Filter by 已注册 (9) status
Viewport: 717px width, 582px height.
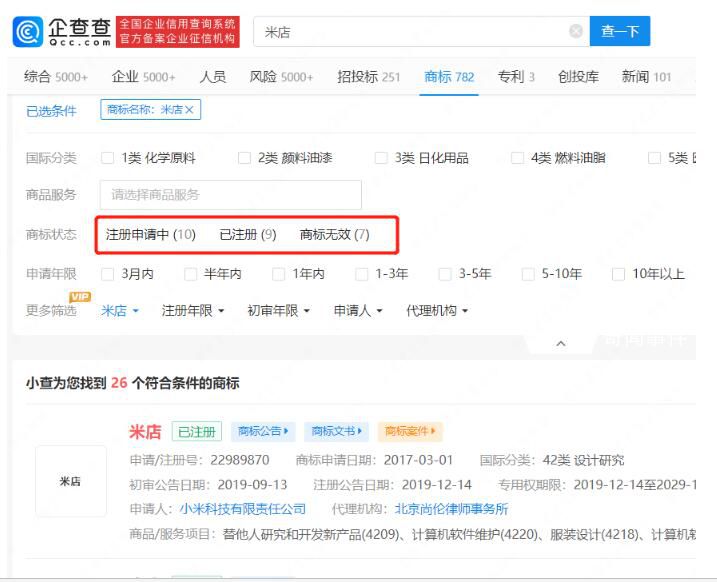point(248,235)
